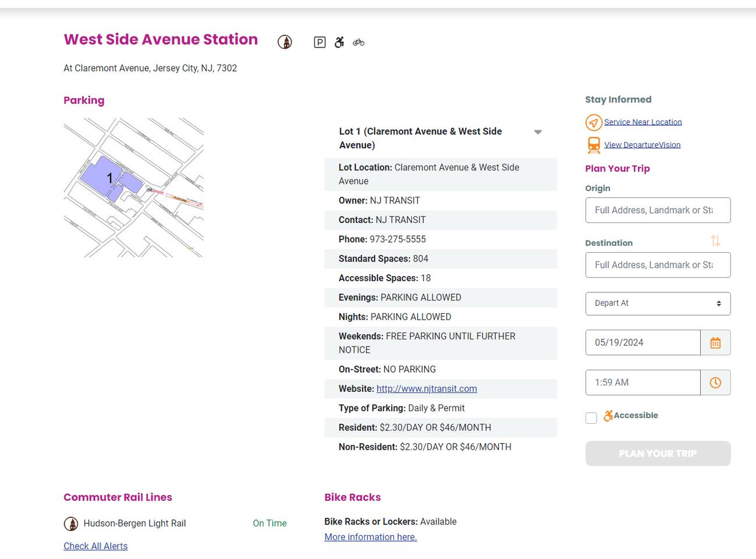Open the clock time picker icon
Image resolution: width=756 pixels, height=559 pixels.
tap(715, 383)
